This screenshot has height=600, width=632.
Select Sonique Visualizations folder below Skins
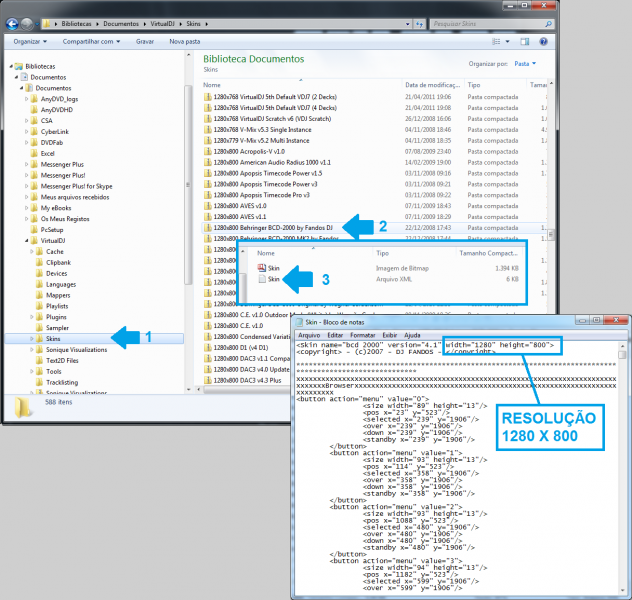click(x=76, y=349)
